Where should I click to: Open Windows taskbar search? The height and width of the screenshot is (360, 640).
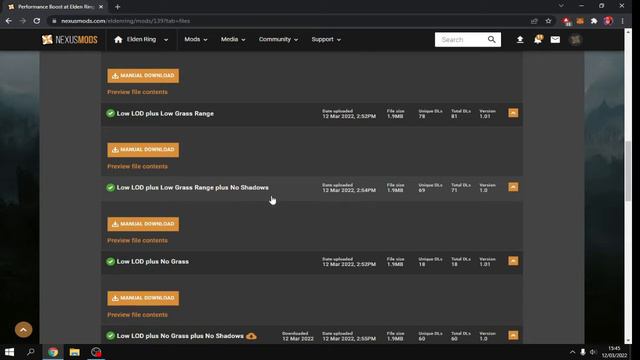31,352
